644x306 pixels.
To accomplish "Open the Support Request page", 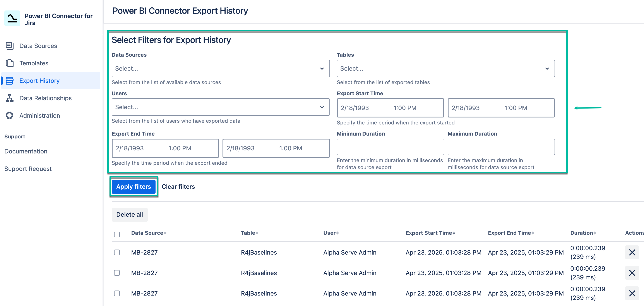I will tap(28, 168).
